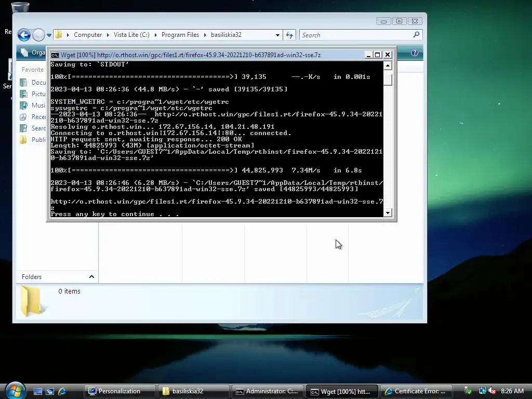Open the Organize menu in Explorer

33,52
